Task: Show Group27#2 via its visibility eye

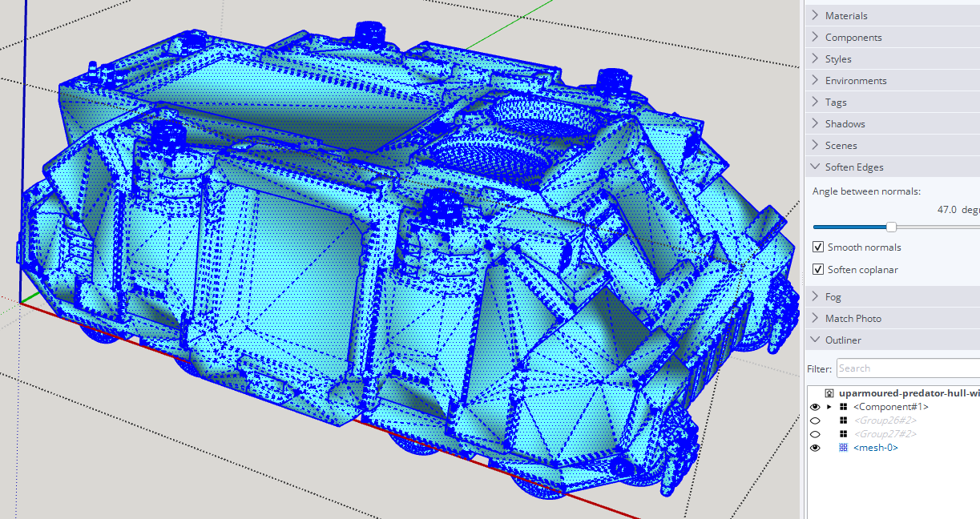Action: click(x=815, y=434)
